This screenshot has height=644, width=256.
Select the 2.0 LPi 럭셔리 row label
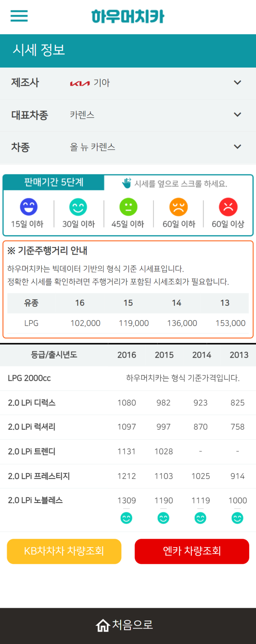32,427
